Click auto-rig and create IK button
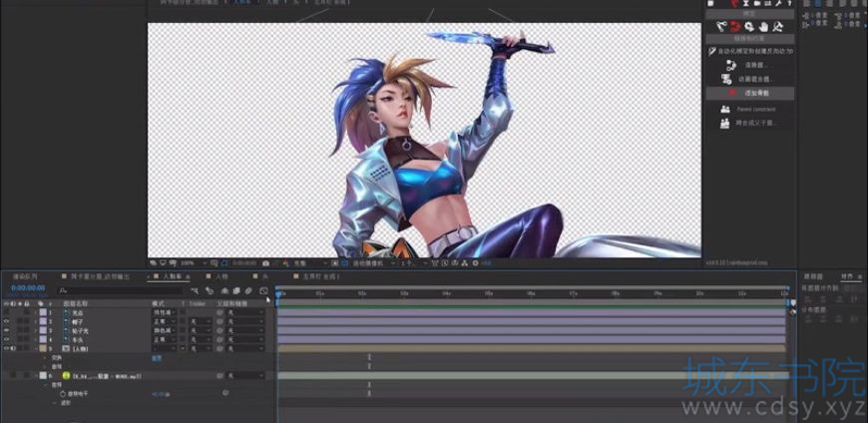868x423 pixels. [x=750, y=51]
